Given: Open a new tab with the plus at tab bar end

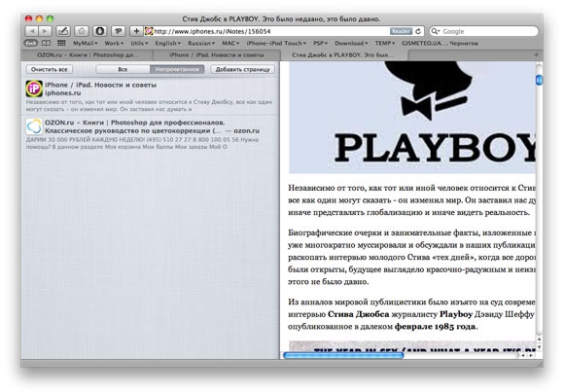Looking at the screenshot, I should click(536, 55).
